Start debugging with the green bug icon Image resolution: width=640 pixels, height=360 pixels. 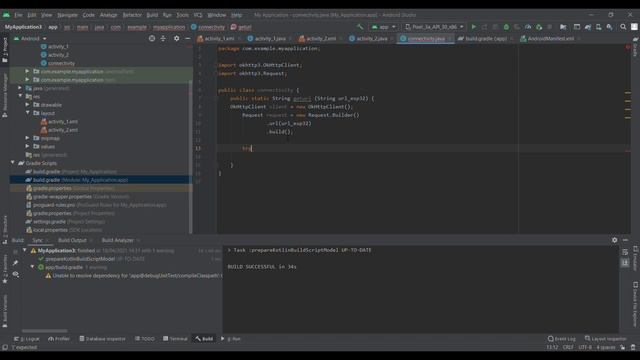point(506,27)
